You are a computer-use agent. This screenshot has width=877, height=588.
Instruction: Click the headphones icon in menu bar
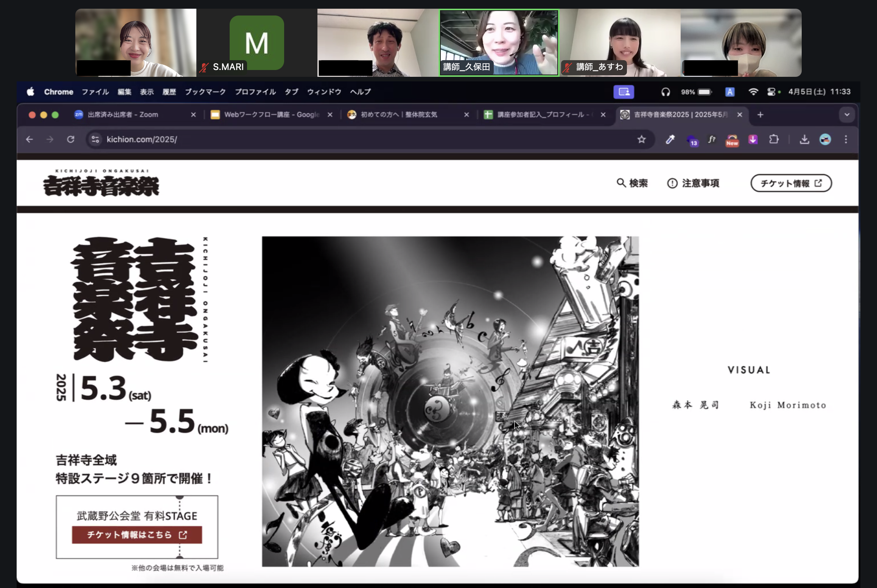coord(666,92)
